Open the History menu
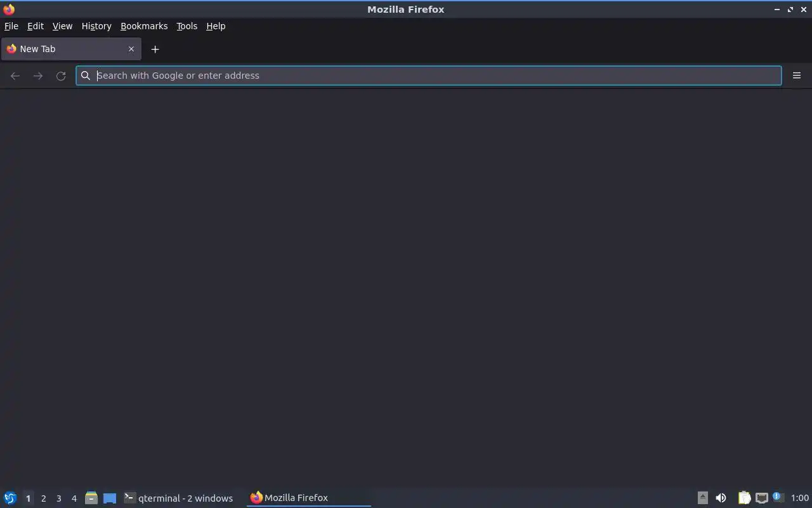Screen dimensions: 812x508 (96, 26)
